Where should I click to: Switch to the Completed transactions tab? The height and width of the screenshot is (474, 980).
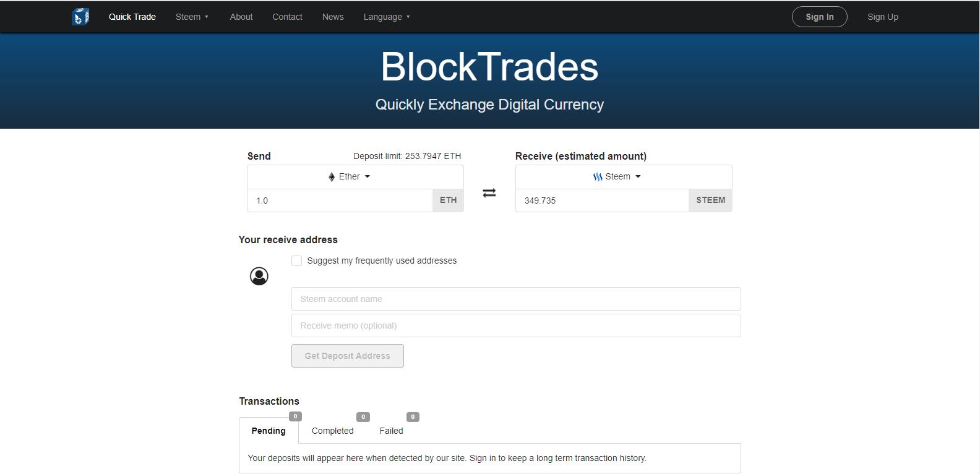(332, 431)
